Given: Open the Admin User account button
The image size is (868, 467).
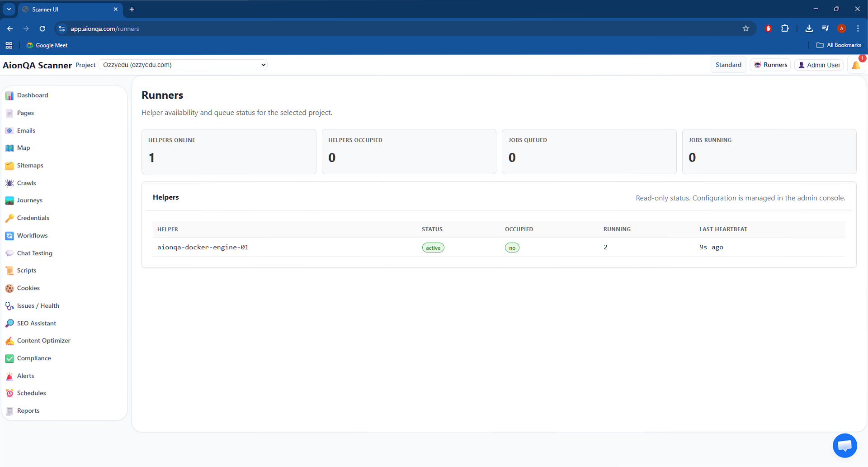Looking at the screenshot, I should coord(819,65).
